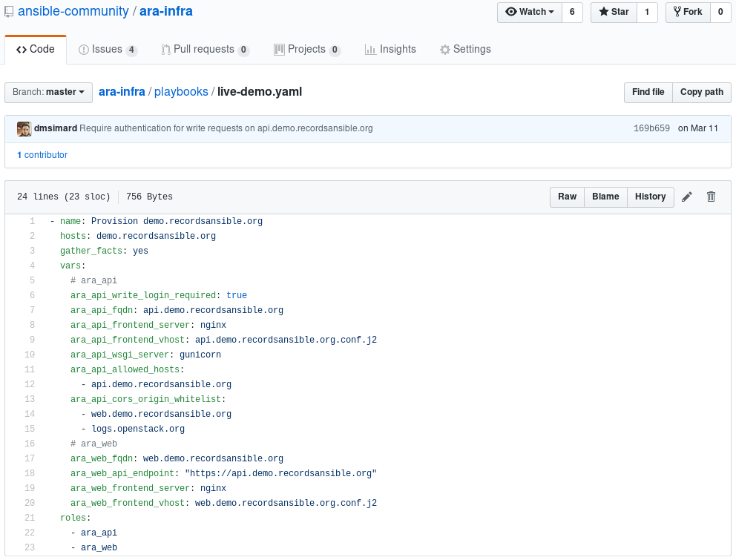This screenshot has height=560, width=736.
Task: Open the playbooks folder in breadcrumb
Action: click(x=181, y=92)
